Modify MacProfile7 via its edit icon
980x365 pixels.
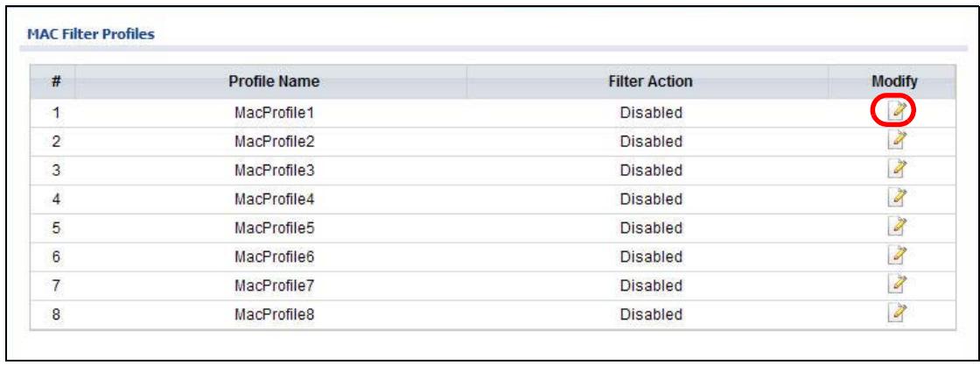896,284
